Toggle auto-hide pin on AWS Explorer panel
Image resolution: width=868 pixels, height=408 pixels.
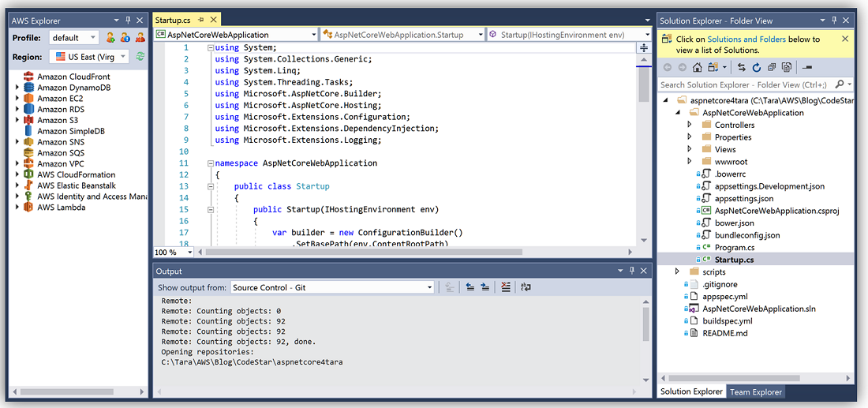click(x=128, y=21)
